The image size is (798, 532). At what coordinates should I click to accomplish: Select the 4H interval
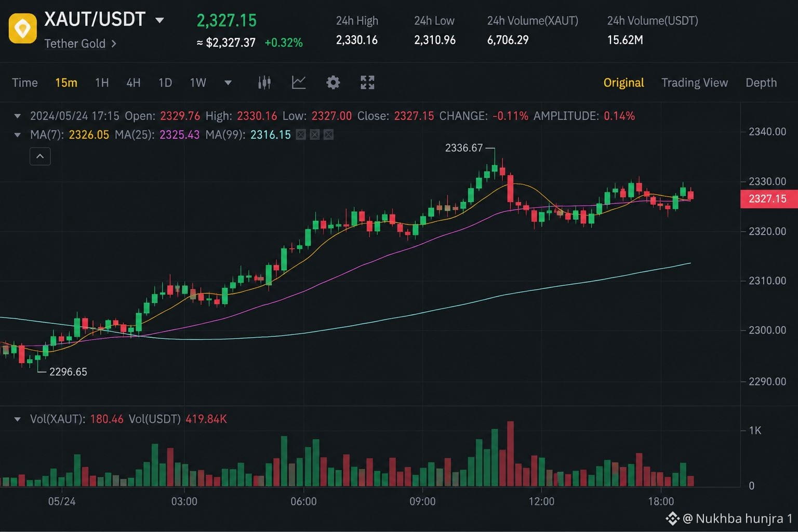pos(134,83)
